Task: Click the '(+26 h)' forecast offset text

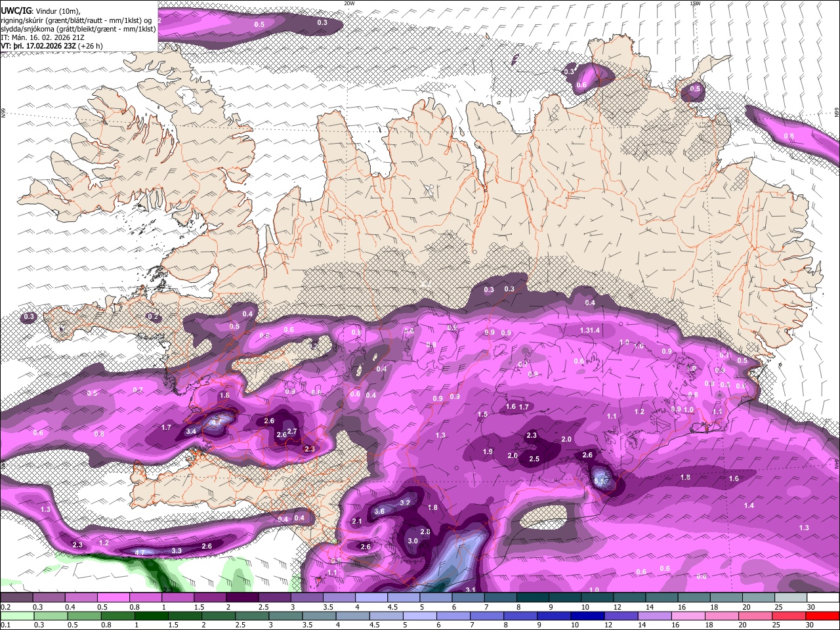Action: tap(90, 46)
